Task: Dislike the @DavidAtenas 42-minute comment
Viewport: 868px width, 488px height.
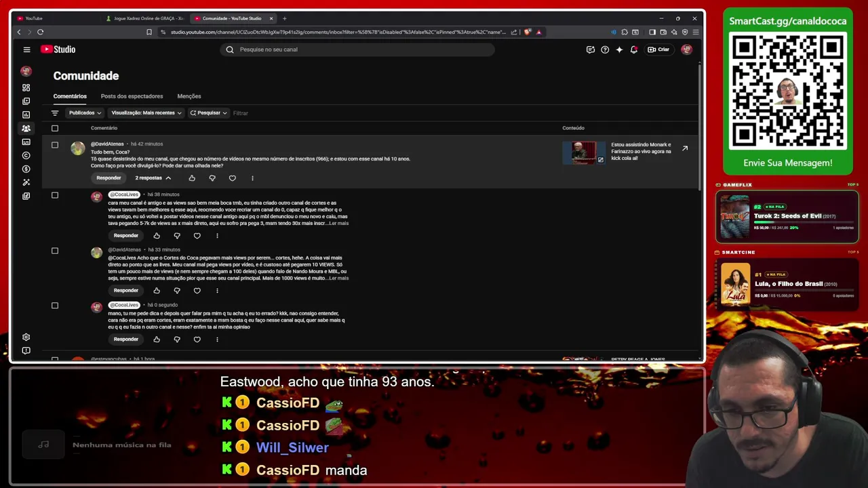Action: (x=212, y=178)
